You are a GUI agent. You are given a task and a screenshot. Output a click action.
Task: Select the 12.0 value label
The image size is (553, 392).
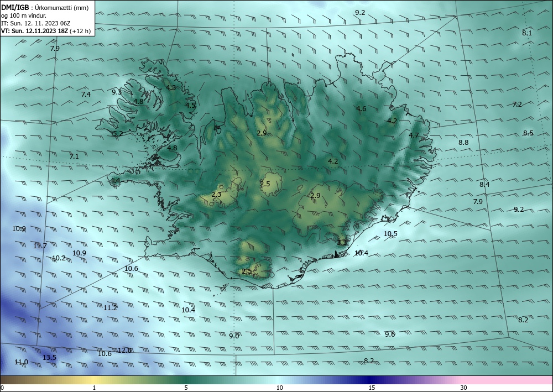[124, 351]
